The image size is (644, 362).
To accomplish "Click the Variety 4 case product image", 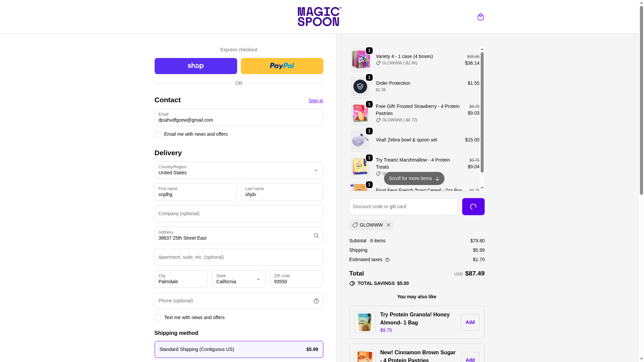I will (x=360, y=60).
